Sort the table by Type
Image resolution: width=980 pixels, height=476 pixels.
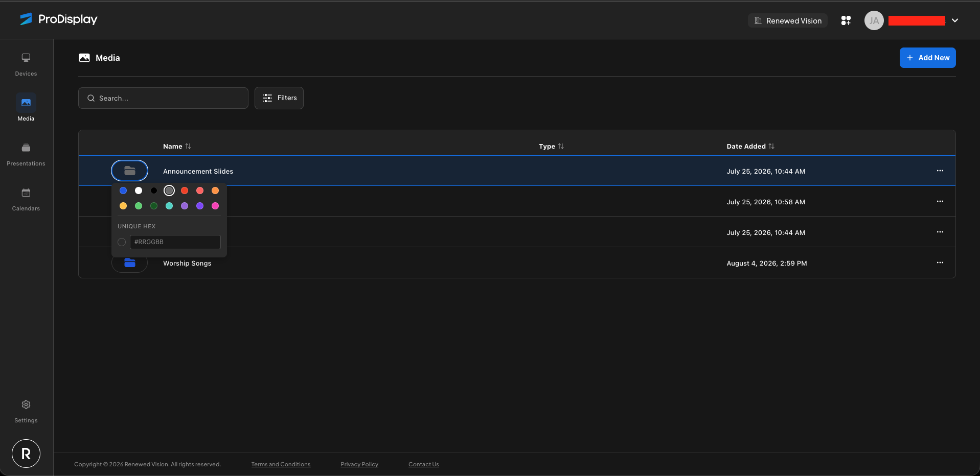[551, 146]
